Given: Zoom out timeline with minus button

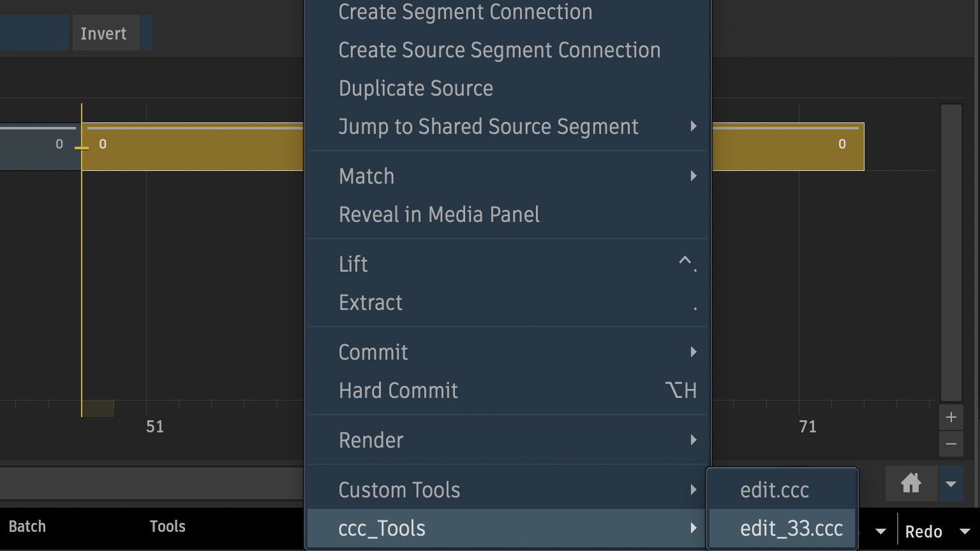Looking at the screenshot, I should click(951, 444).
